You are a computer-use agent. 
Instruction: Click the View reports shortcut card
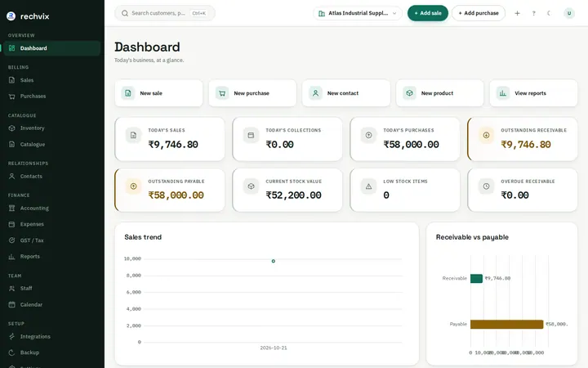tap(533, 93)
